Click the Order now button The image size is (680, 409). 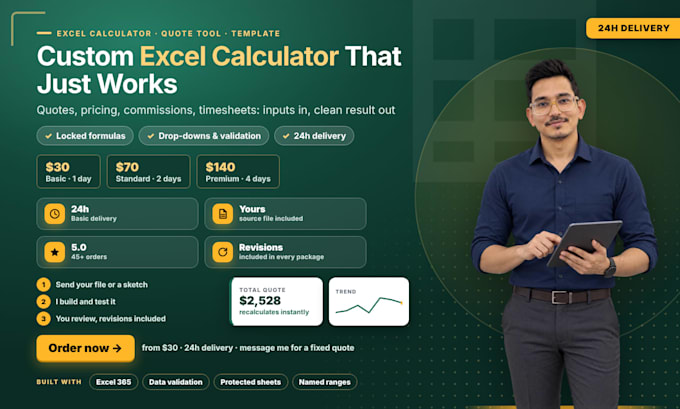pyautogui.click(x=85, y=348)
